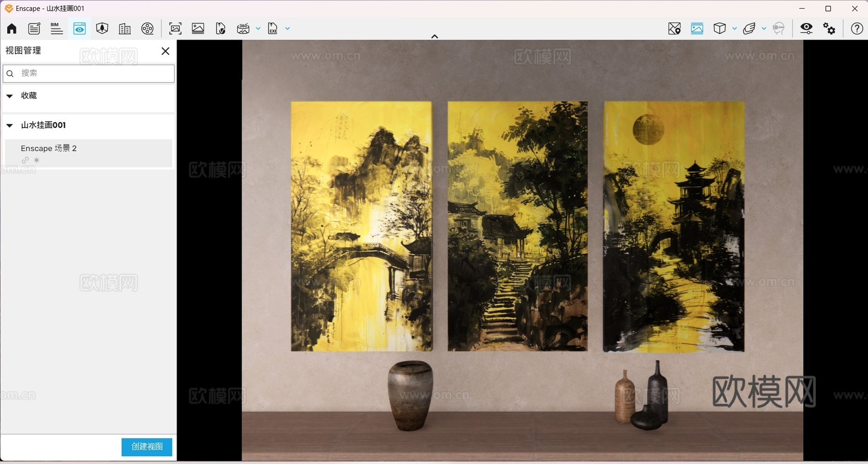Close the 视图管理 panel
The image size is (868, 464).
pos(165,51)
